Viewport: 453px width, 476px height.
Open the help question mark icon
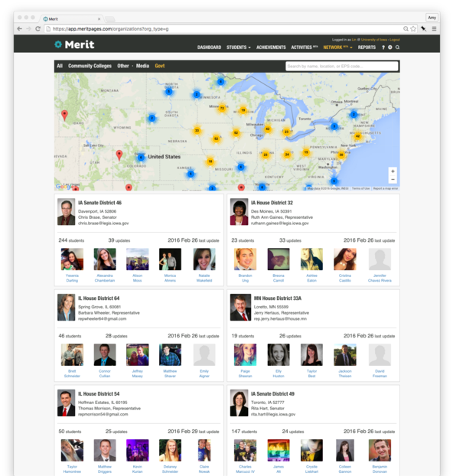tap(383, 47)
